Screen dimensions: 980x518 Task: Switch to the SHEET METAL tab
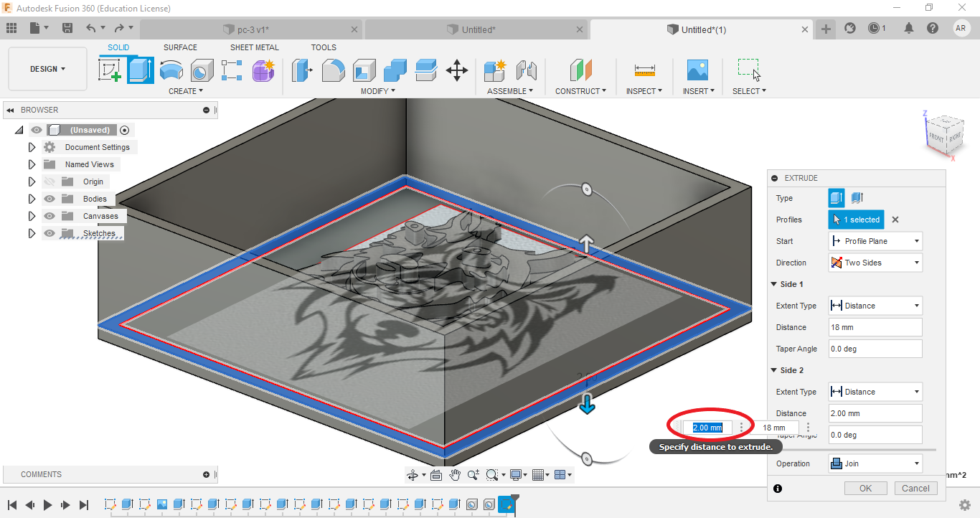[255, 47]
